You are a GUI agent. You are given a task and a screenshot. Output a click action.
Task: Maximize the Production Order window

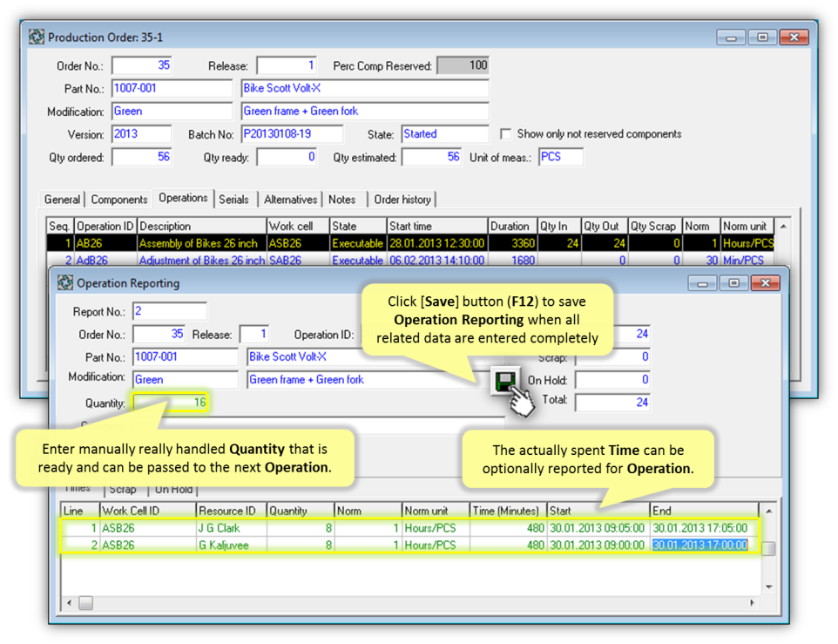(x=762, y=37)
